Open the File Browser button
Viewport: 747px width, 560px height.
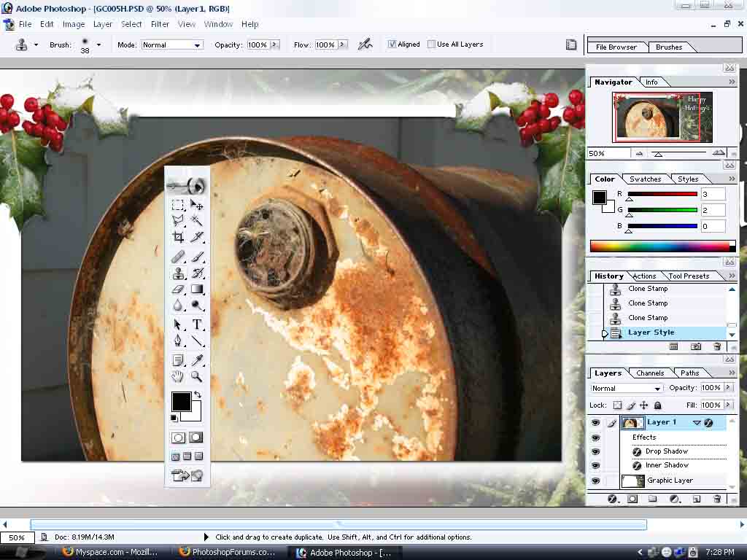tap(616, 47)
